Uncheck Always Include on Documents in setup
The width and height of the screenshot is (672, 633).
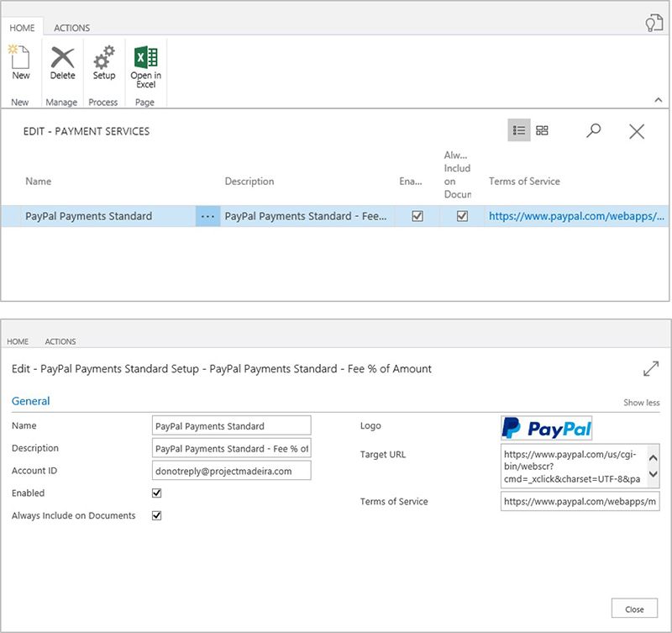click(x=157, y=515)
